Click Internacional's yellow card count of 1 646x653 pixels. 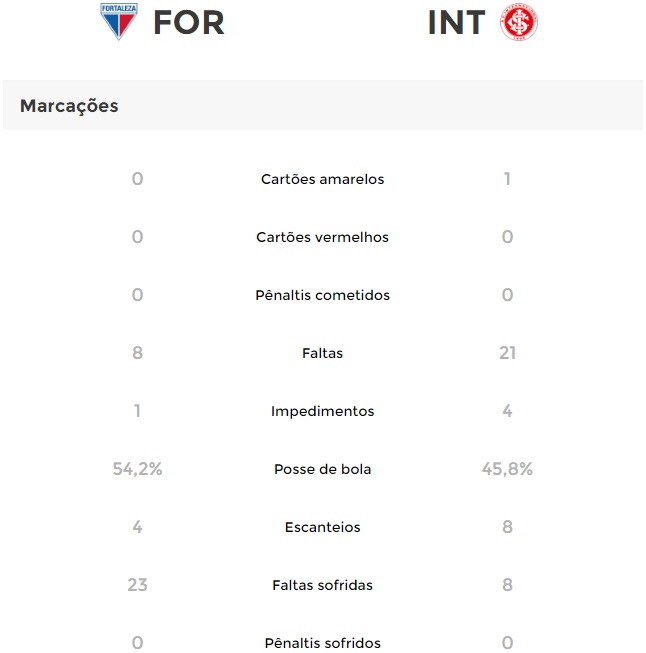[x=507, y=179]
